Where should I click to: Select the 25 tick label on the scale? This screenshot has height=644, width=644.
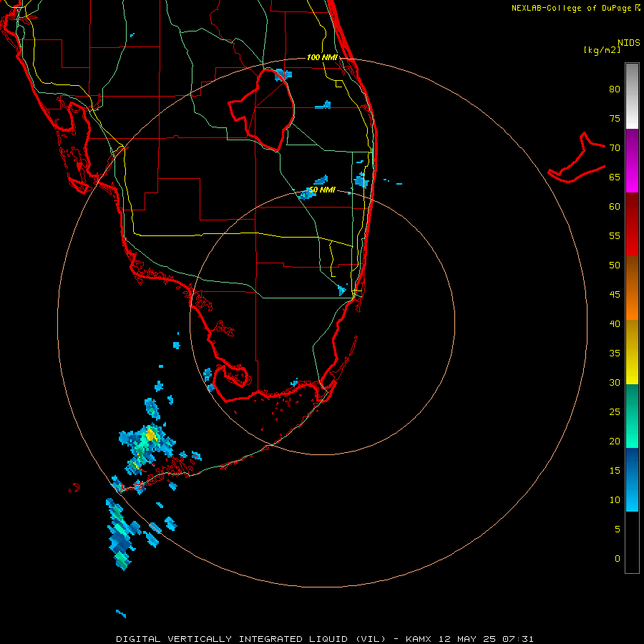(x=615, y=411)
